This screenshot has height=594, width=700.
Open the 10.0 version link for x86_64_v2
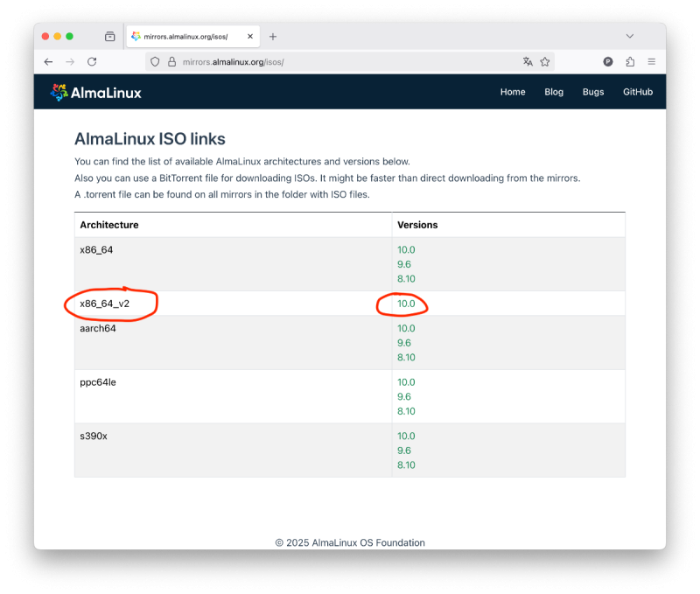[x=406, y=304]
